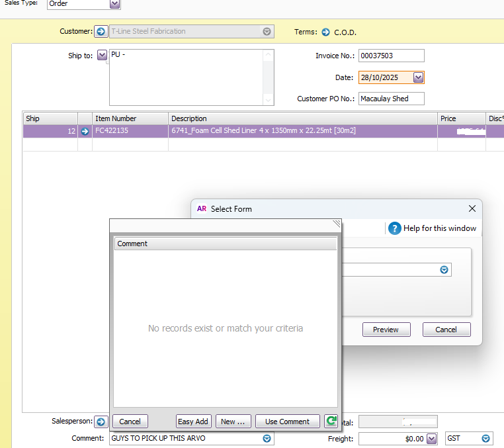Screen dimensions: 504x448
Task: Click the Customer PO No. field
Action: [x=391, y=99]
